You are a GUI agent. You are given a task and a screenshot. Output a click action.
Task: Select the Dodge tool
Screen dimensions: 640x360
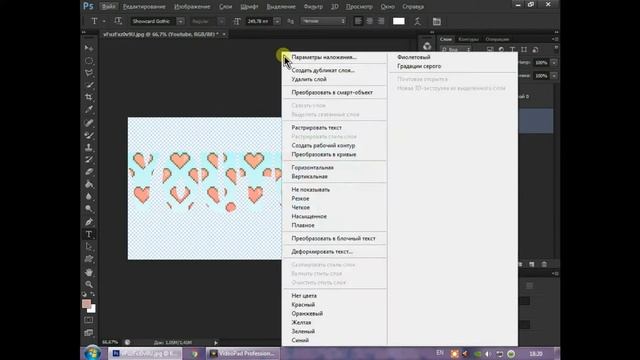[x=89, y=209]
